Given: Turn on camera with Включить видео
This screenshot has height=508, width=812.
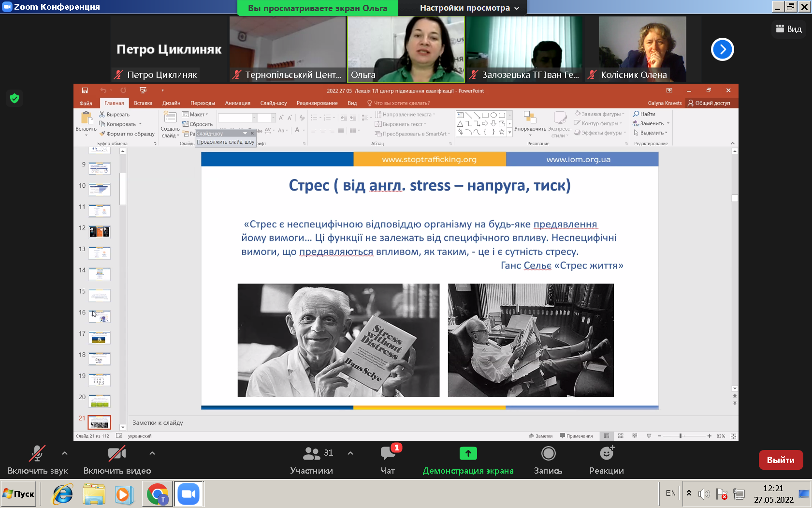Looking at the screenshot, I should click(x=117, y=460).
